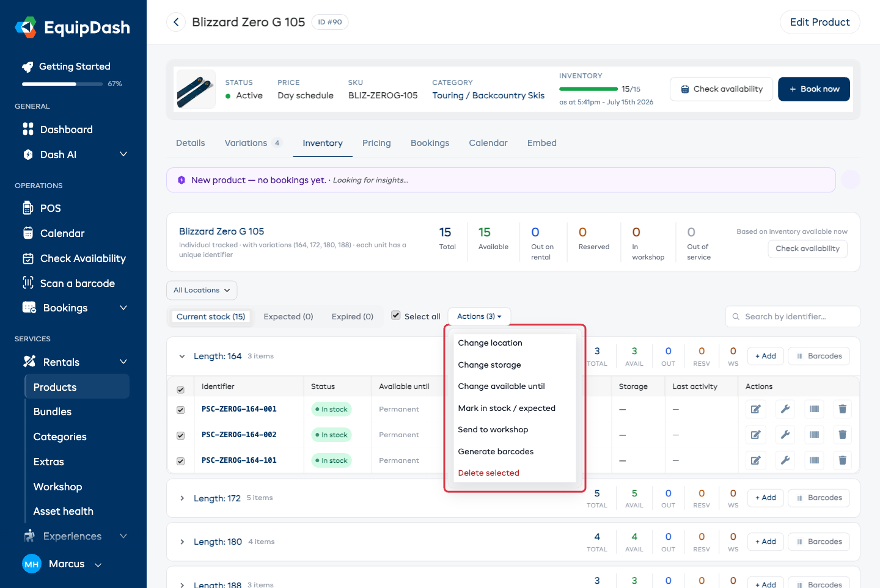This screenshot has width=880, height=588.
Task: Open the All Locations dropdown
Action: click(x=202, y=290)
